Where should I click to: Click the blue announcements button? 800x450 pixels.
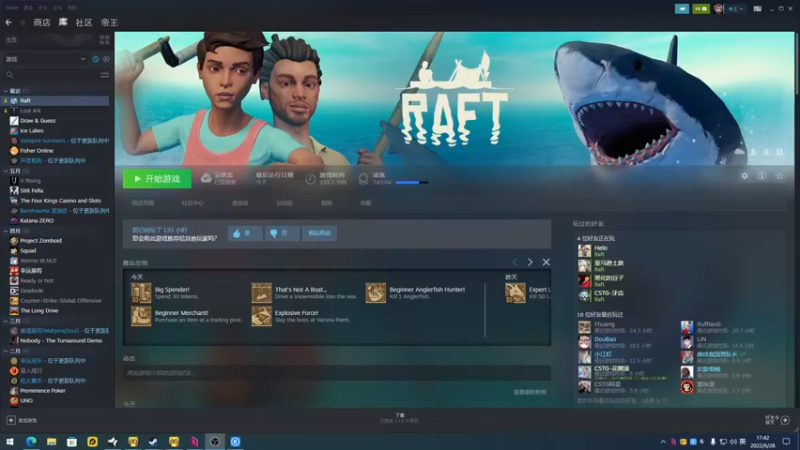click(x=682, y=9)
